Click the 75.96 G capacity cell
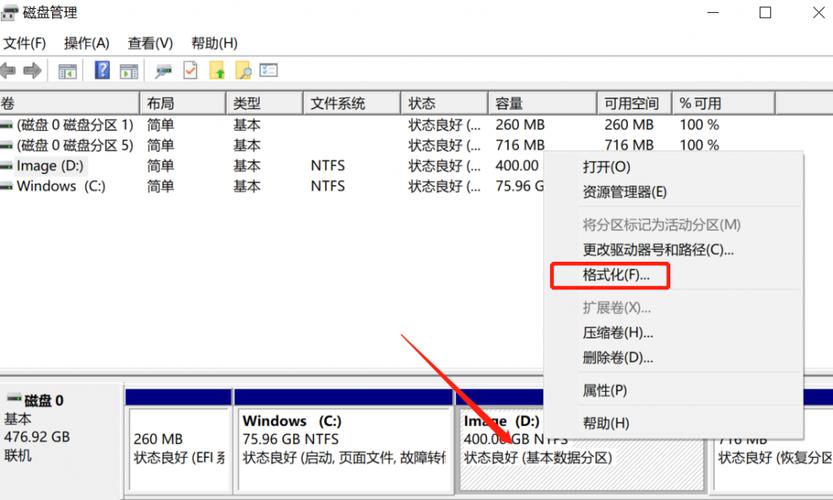 coord(520,186)
